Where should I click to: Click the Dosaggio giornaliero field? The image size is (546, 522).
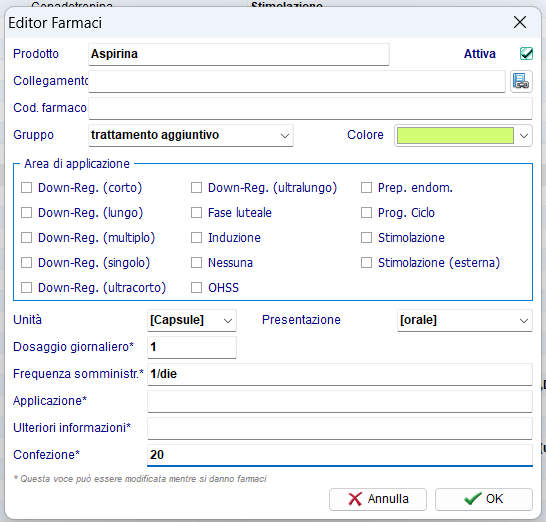pyautogui.click(x=192, y=347)
